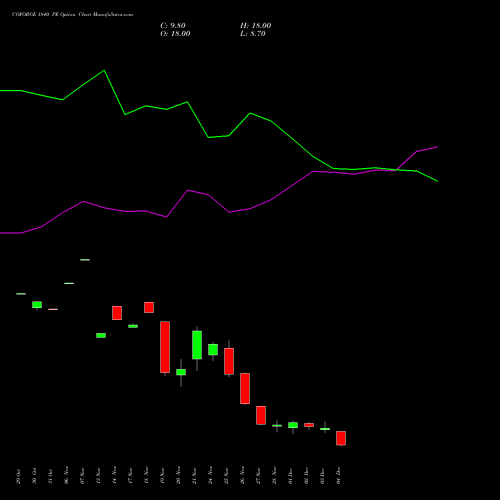
Task: Select the 21 Nov date label
Action: pos(194,475)
